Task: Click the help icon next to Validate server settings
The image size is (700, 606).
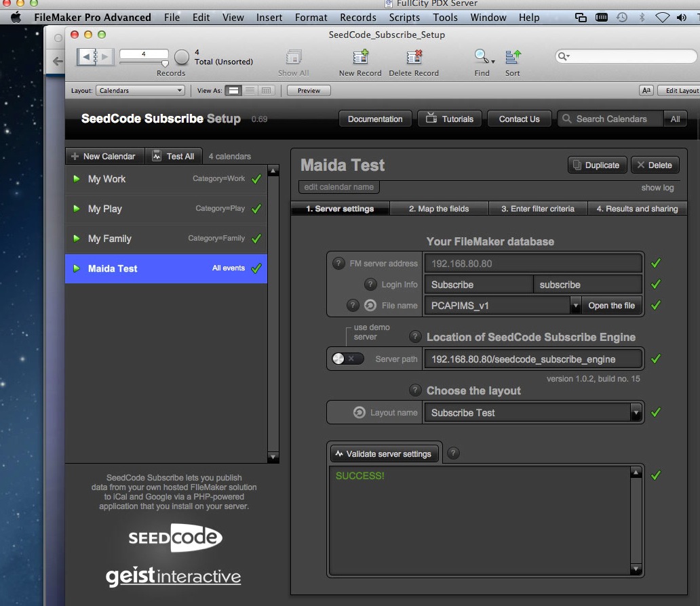Action: tap(453, 453)
